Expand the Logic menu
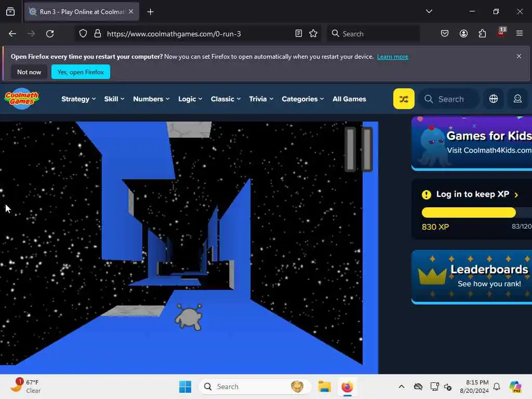The image size is (532, 399). tap(190, 99)
